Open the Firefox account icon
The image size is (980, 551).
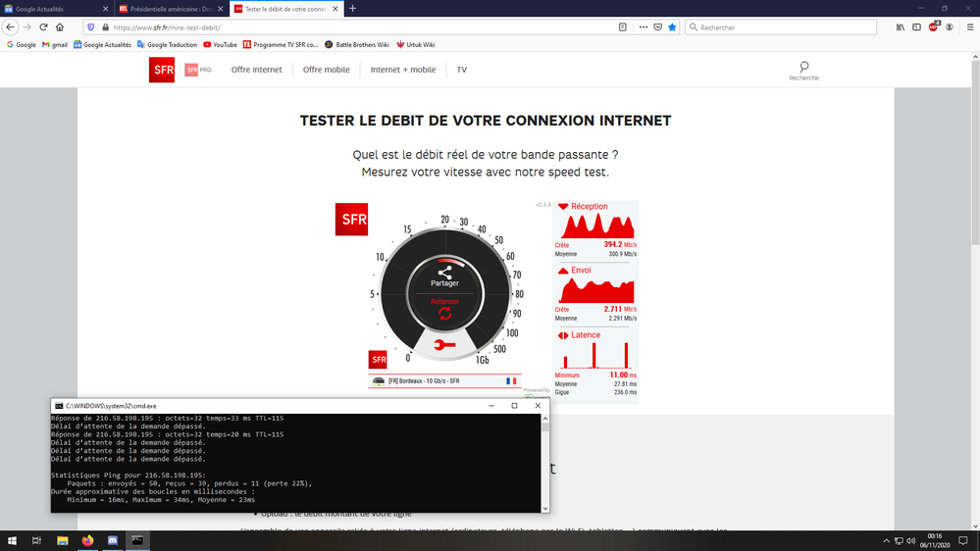pyautogui.click(x=950, y=27)
